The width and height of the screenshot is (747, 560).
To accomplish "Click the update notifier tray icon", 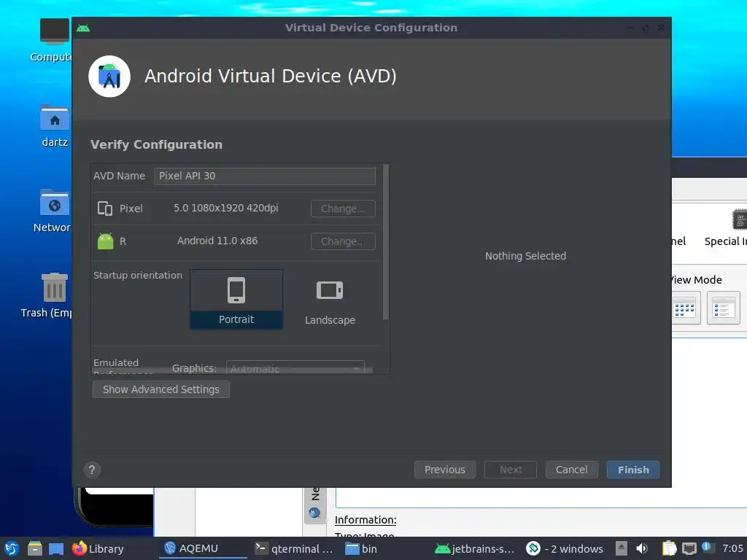I will point(707,548).
